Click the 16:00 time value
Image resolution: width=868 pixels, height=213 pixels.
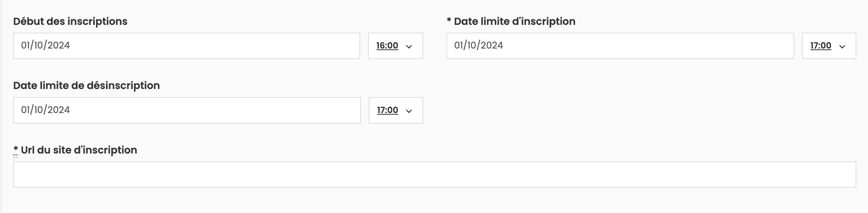tap(387, 46)
